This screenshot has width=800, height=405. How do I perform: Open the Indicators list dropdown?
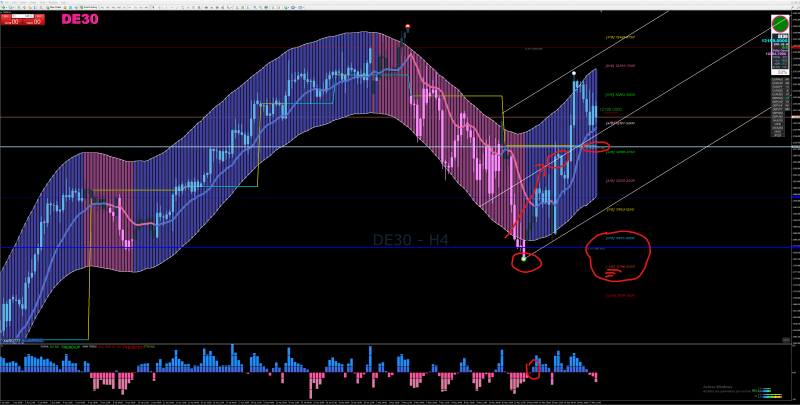pyautogui.click(x=287, y=7)
